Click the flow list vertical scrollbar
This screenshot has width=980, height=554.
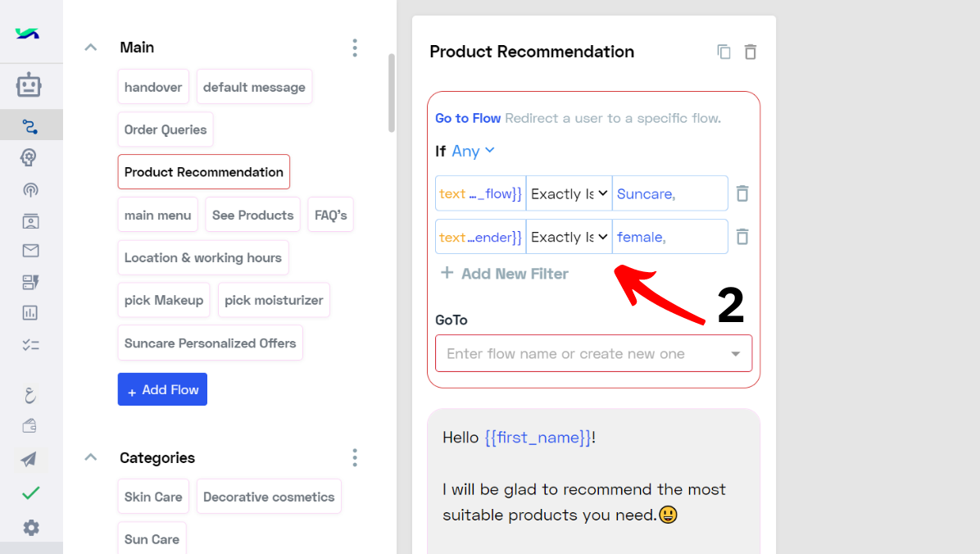(392, 93)
